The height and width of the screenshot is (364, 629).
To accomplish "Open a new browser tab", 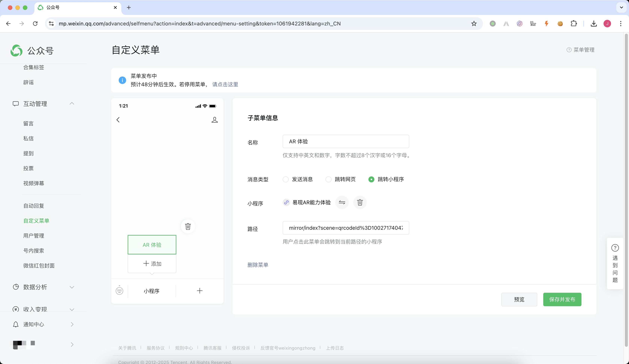I will tap(129, 7).
